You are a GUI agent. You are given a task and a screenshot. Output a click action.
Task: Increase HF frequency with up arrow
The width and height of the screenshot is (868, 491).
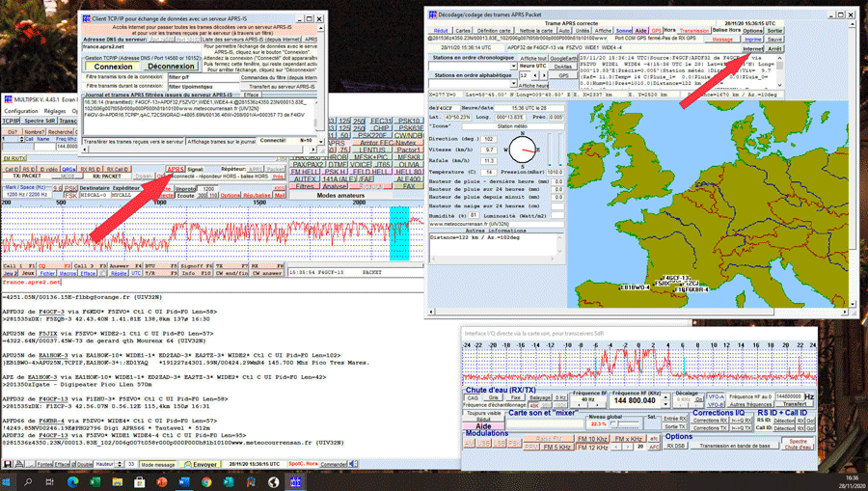pos(665,396)
